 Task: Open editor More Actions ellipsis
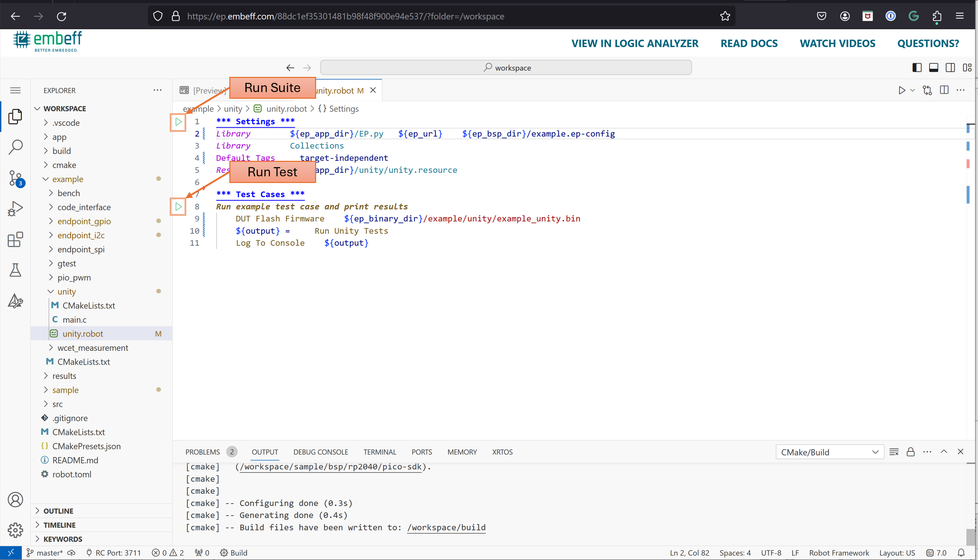961,90
